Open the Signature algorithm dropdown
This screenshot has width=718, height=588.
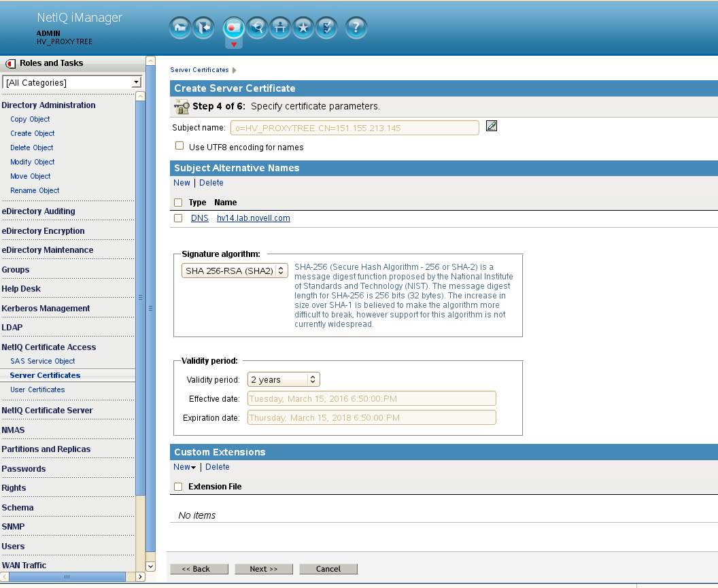point(235,271)
